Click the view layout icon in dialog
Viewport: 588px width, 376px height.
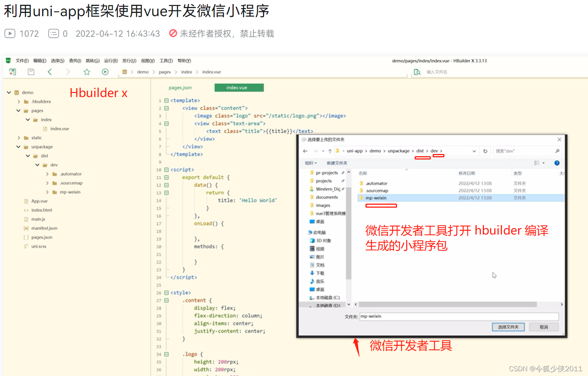pyautogui.click(x=537, y=163)
